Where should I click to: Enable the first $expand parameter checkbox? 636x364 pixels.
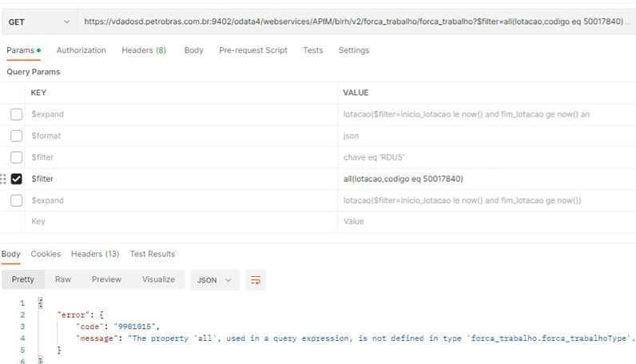(x=16, y=114)
